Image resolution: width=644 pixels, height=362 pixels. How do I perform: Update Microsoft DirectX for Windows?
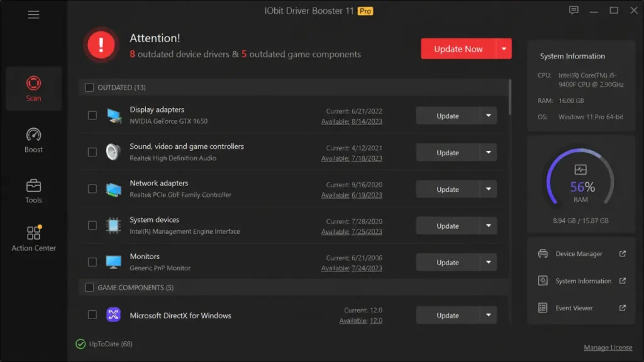coord(448,315)
